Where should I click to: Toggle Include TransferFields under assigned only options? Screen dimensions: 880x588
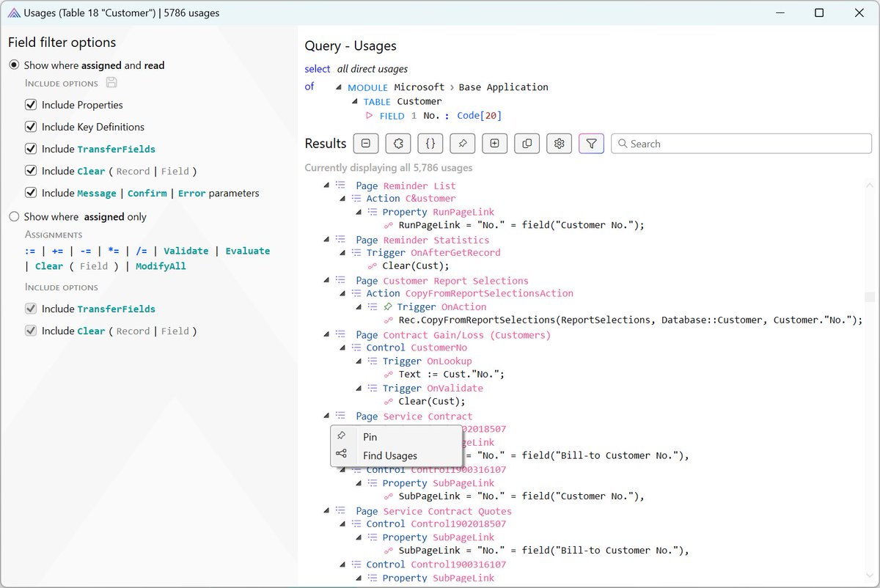(31, 309)
